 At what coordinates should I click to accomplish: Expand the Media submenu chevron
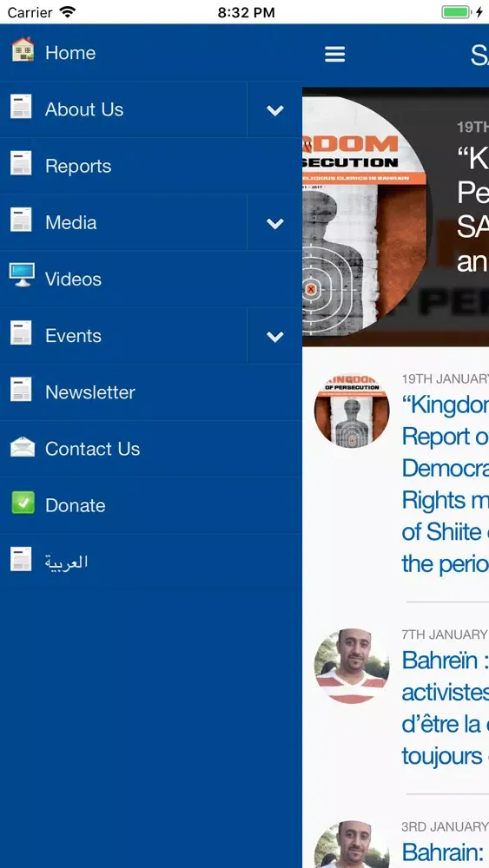point(275,223)
